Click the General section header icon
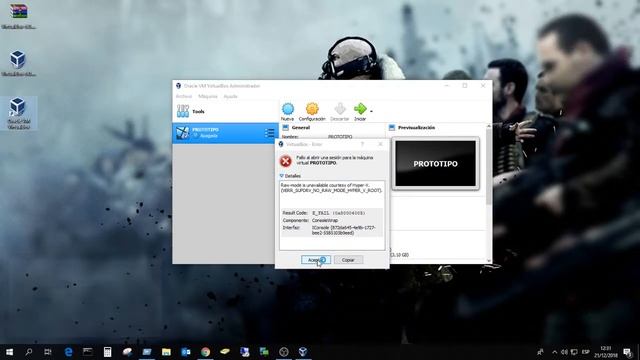Screen dimensions: 640x360 (285, 128)
